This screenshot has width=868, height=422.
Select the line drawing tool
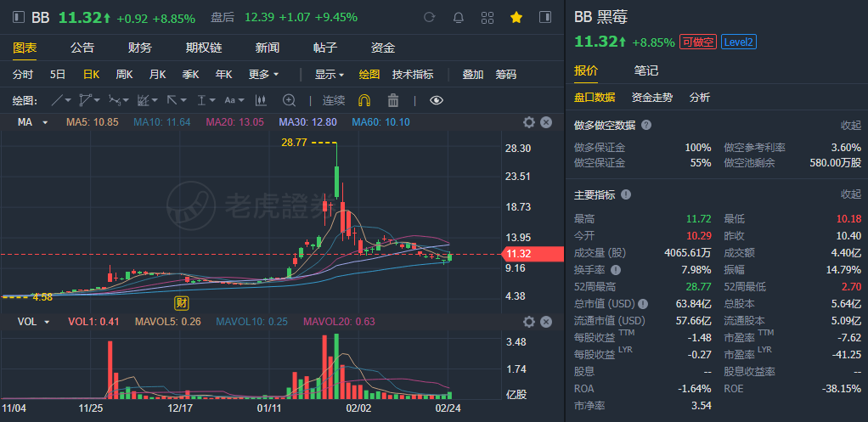(58, 100)
